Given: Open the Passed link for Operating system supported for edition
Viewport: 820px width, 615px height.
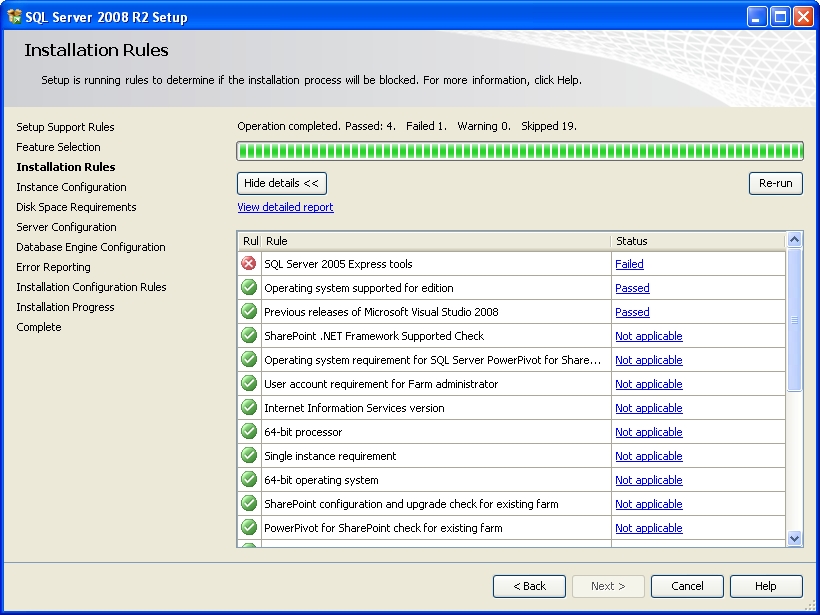Looking at the screenshot, I should click(632, 288).
